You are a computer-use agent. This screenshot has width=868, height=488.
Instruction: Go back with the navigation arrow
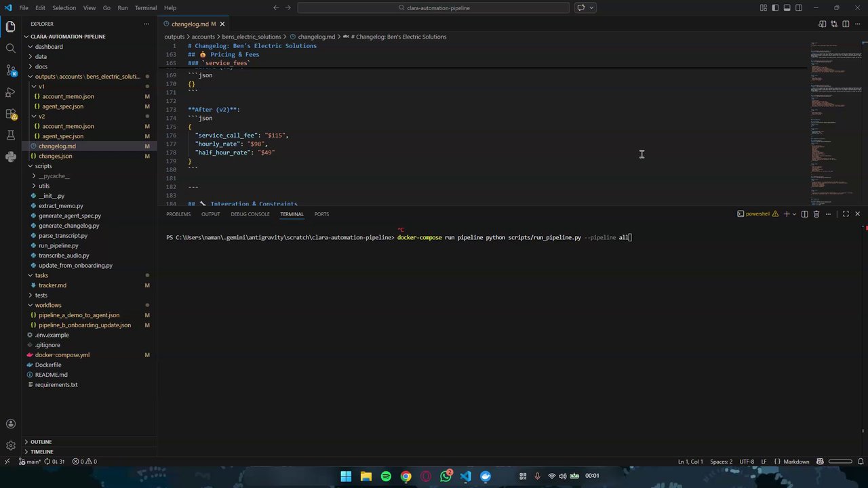(x=276, y=8)
